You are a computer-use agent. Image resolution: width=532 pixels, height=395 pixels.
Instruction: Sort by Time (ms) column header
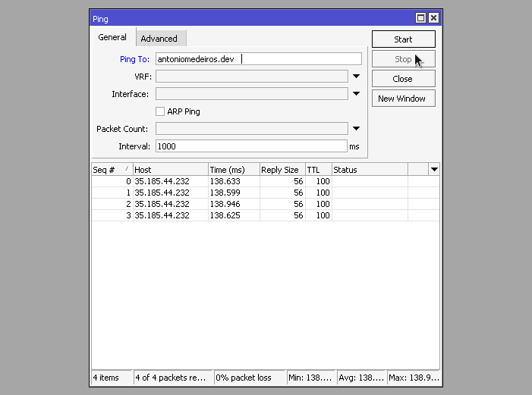tap(233, 170)
